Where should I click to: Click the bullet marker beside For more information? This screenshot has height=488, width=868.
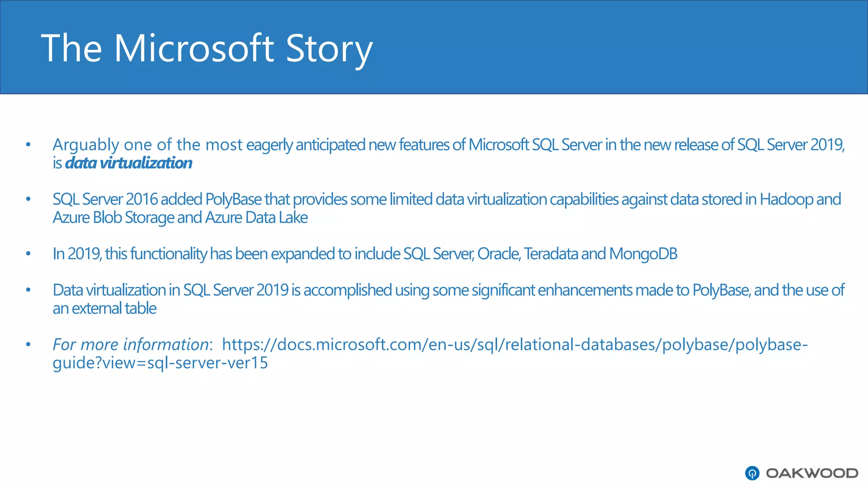pos(28,344)
